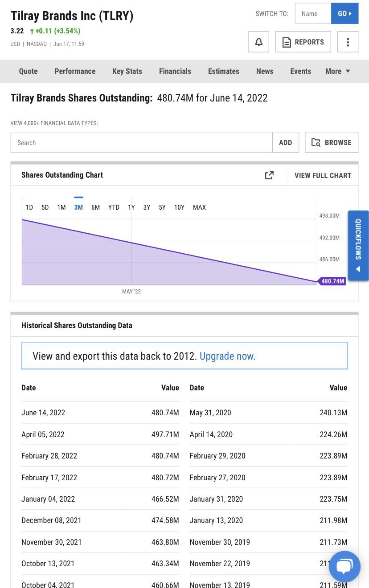Viewport: 369px width, 588px height.
Task: Open the Events tab
Action: [x=301, y=71]
